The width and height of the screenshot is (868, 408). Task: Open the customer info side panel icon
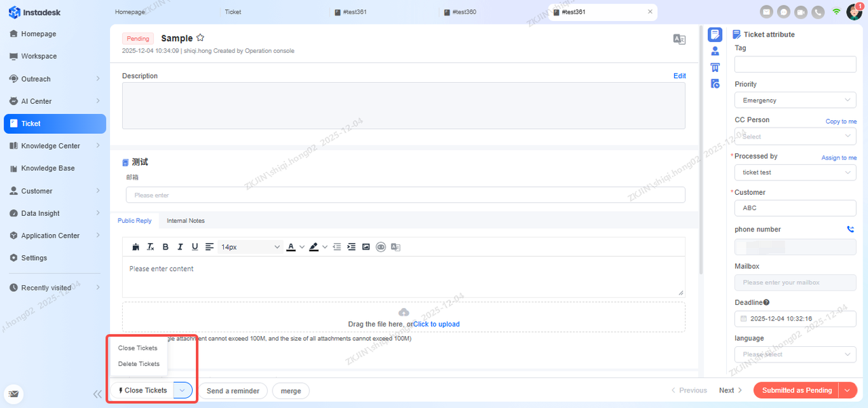(715, 51)
